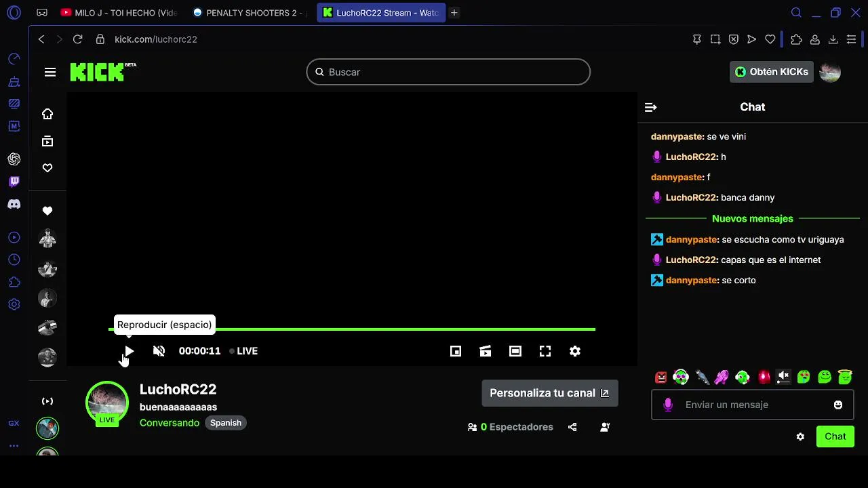Viewport: 868px width, 488px height.
Task: Open chat settings gear
Action: coord(800,436)
